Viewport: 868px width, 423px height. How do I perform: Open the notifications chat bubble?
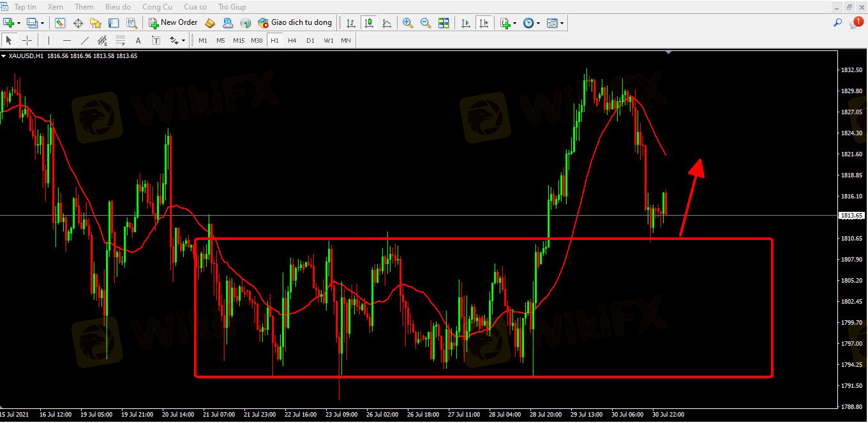[855, 23]
